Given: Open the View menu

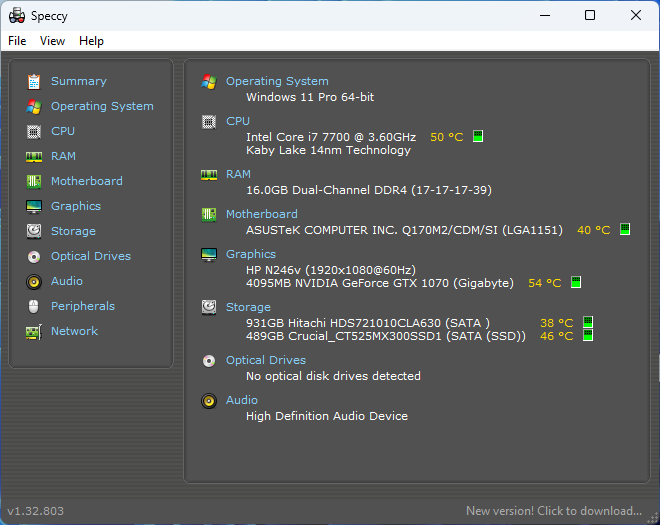Looking at the screenshot, I should coord(52,41).
